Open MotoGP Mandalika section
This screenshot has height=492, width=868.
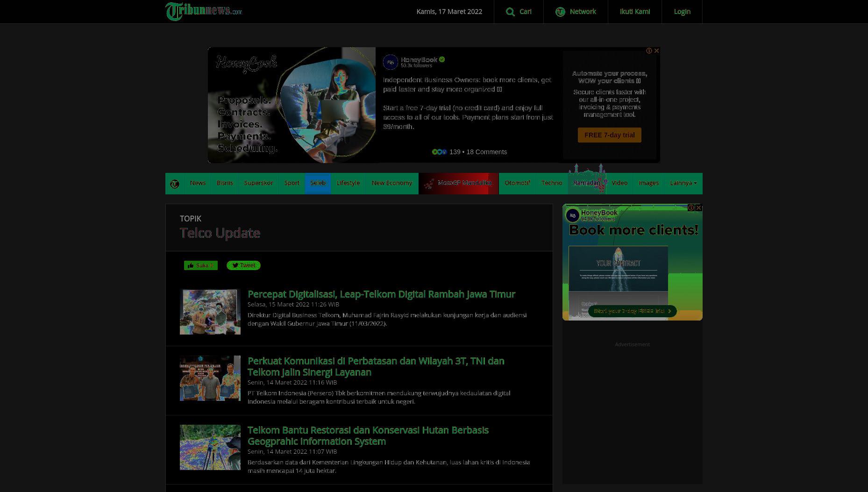coord(459,183)
